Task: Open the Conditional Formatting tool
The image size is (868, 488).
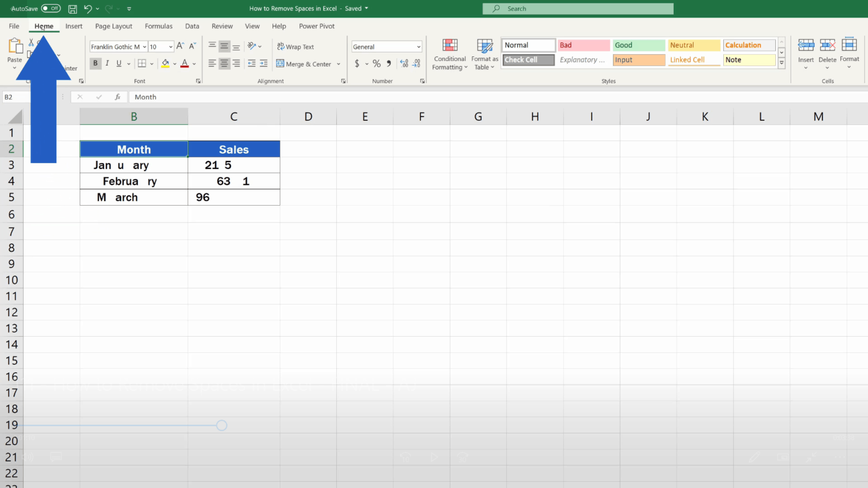Action: 449,54
